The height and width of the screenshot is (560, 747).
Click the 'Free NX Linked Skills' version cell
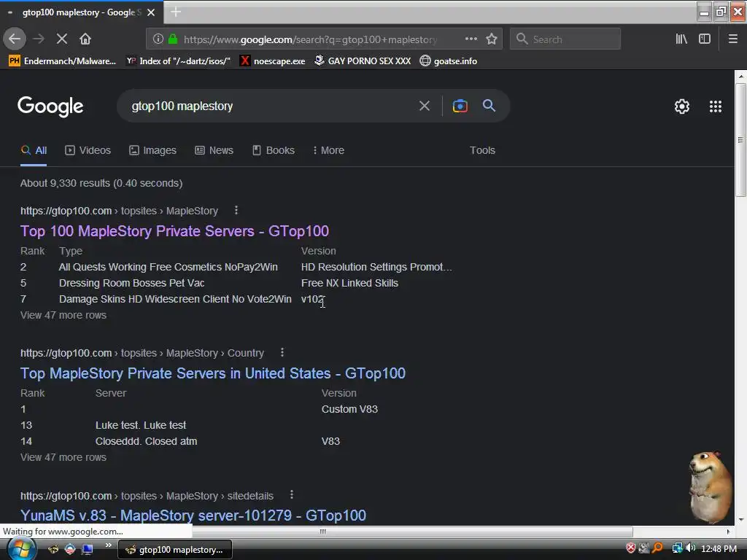click(x=349, y=283)
